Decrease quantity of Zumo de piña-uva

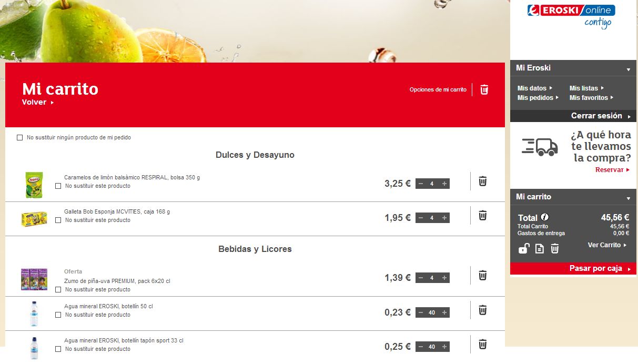[421, 278]
